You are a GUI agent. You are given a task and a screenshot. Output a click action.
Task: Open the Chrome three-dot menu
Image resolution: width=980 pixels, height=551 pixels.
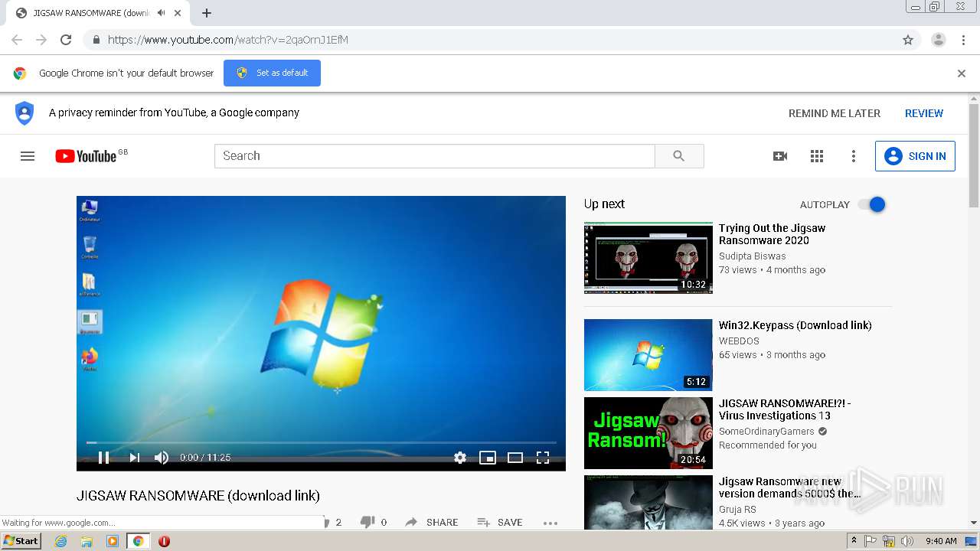click(x=964, y=40)
